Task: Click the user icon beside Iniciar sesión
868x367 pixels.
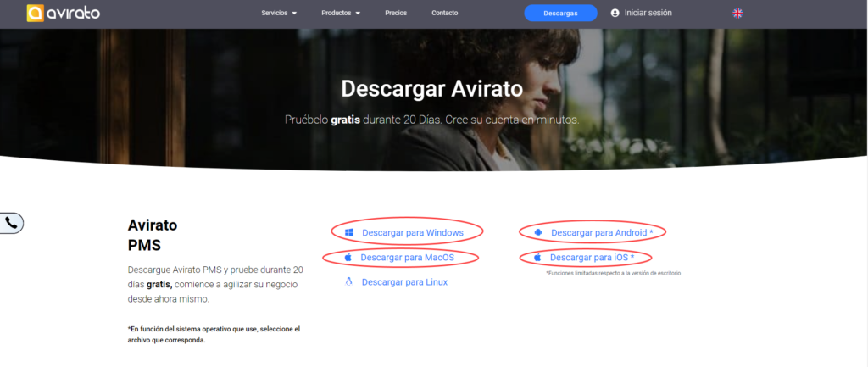Action: [615, 13]
